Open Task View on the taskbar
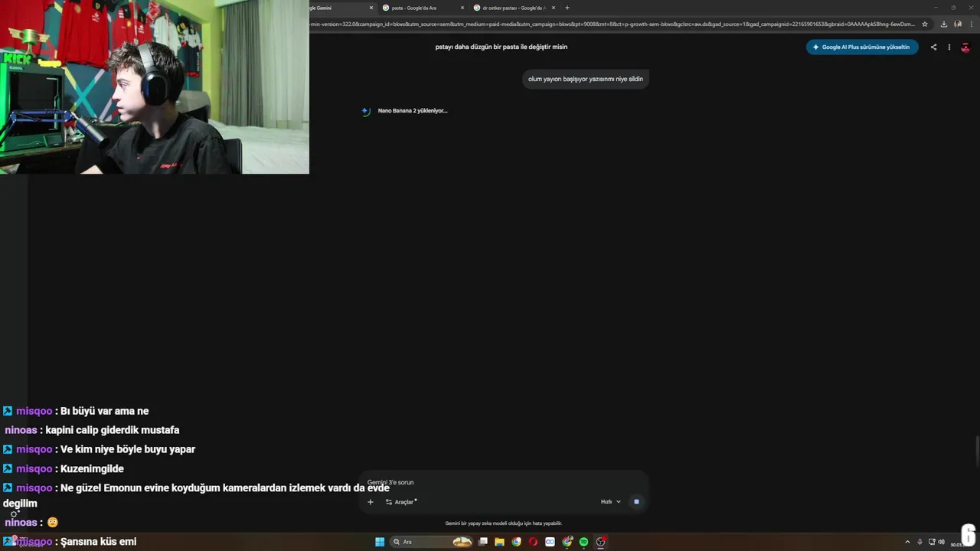Image resolution: width=980 pixels, height=551 pixels. (x=483, y=542)
